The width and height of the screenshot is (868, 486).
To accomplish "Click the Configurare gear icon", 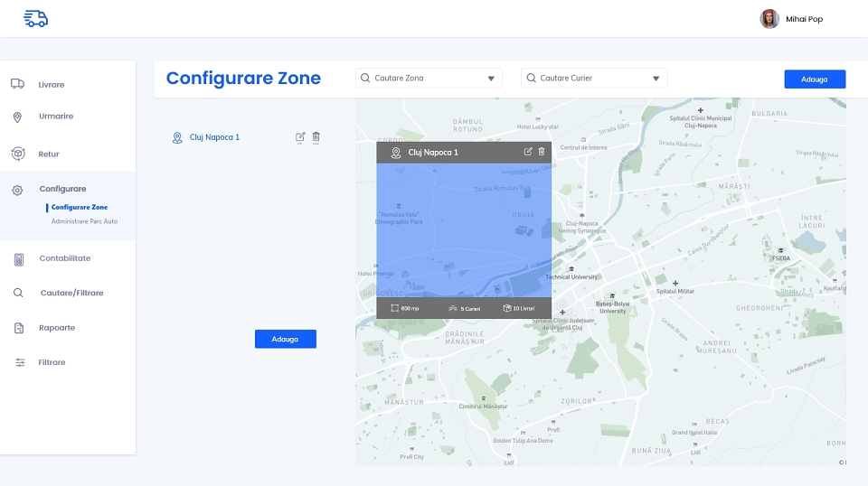I will coord(17,191).
